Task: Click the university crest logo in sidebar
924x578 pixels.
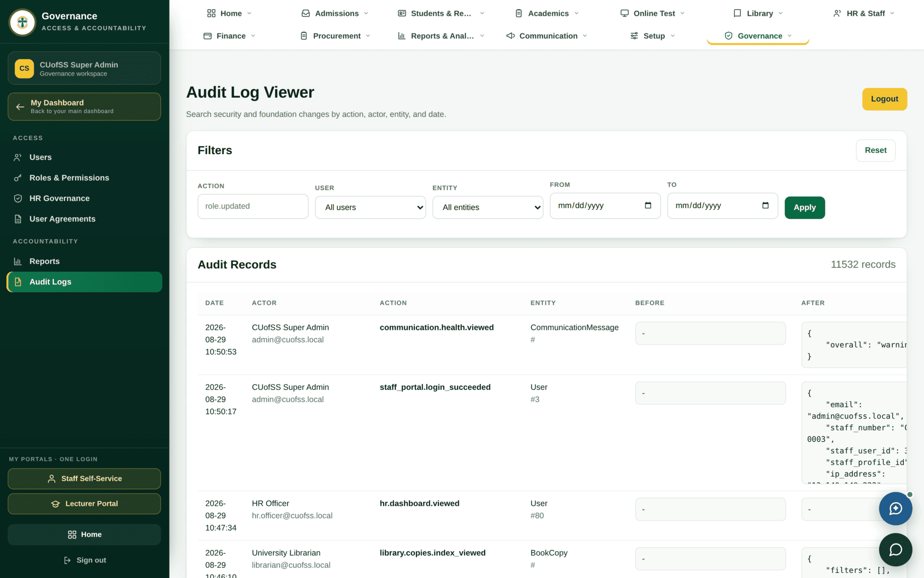Action: (22, 22)
